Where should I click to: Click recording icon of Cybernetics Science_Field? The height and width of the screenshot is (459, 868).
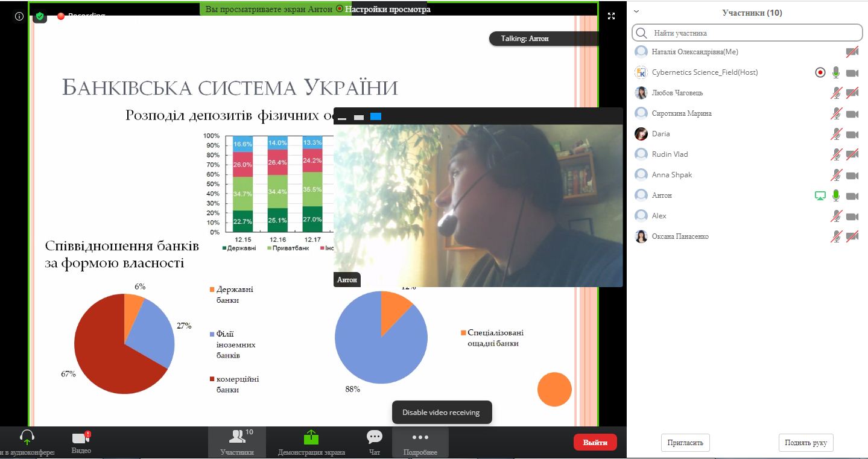(x=820, y=72)
